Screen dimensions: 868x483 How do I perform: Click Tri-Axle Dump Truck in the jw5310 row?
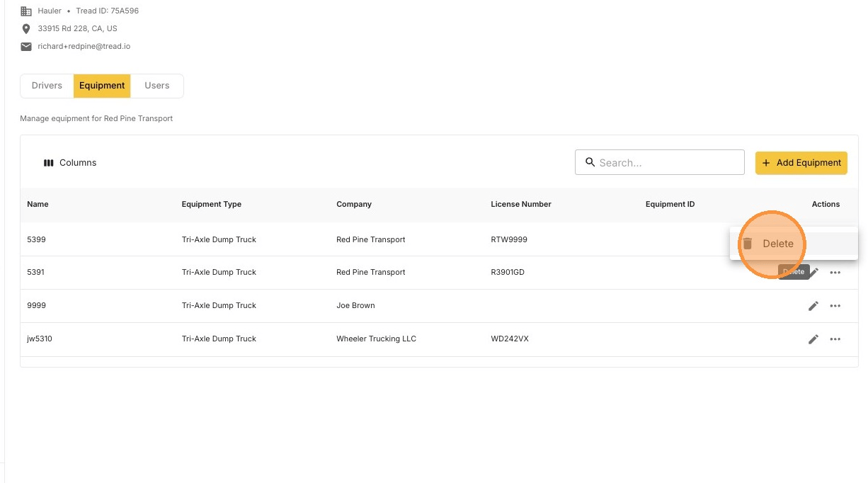click(x=219, y=339)
